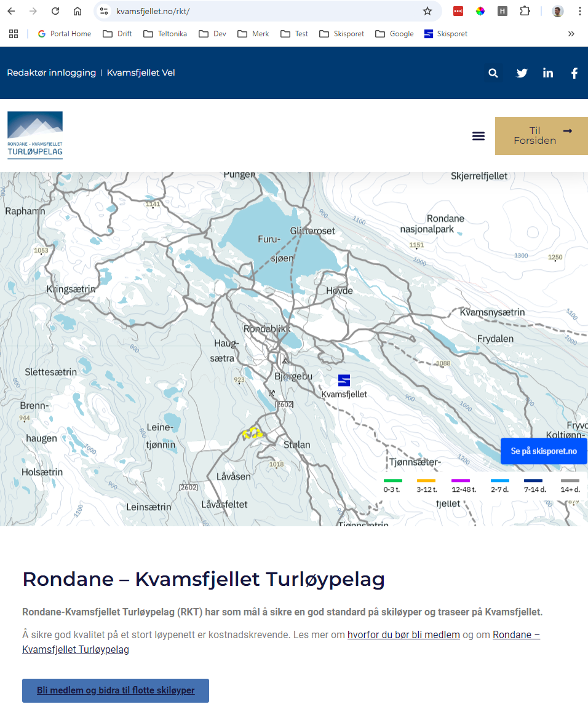Screen dimensions: 588x707
Task: View site information icon in address bar
Action: [104, 11]
